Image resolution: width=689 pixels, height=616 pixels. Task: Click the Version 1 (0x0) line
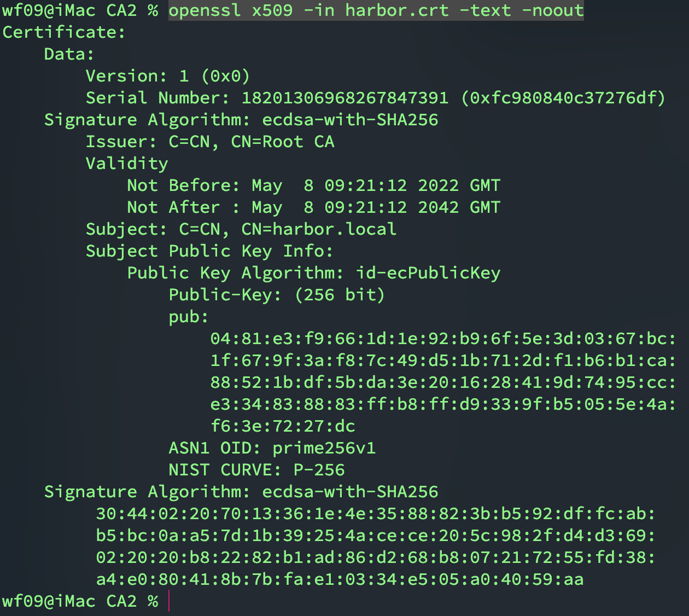167,76
